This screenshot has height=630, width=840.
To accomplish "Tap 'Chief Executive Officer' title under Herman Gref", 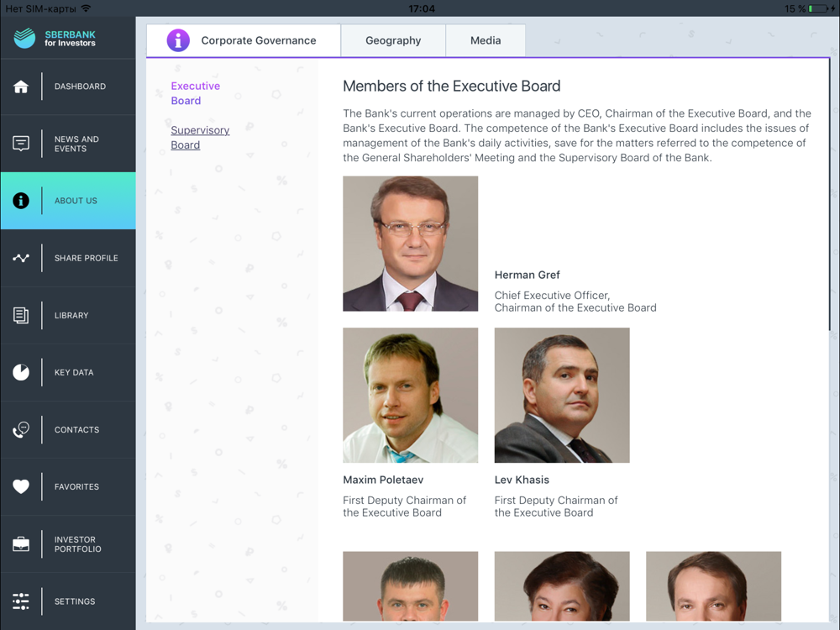I will pos(552,295).
